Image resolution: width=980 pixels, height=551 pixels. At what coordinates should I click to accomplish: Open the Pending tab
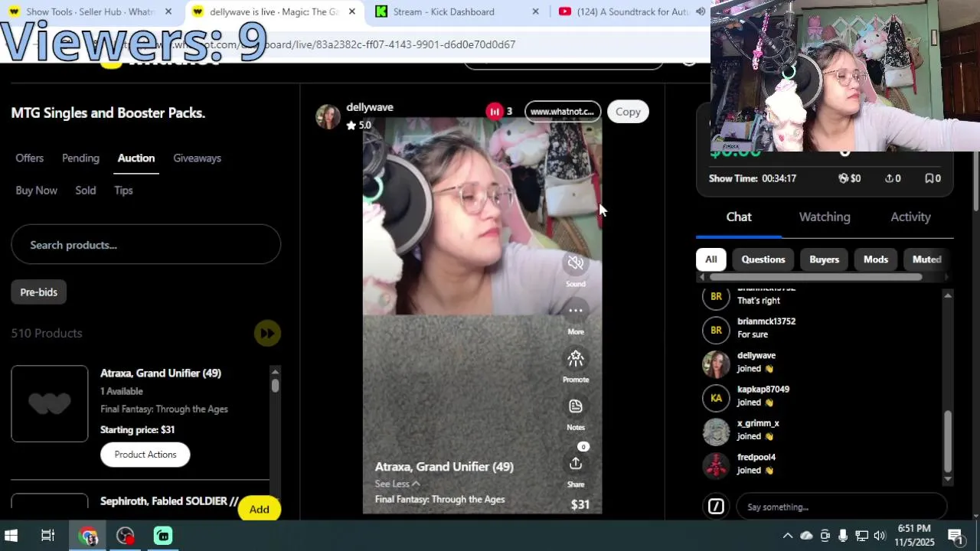coord(80,158)
